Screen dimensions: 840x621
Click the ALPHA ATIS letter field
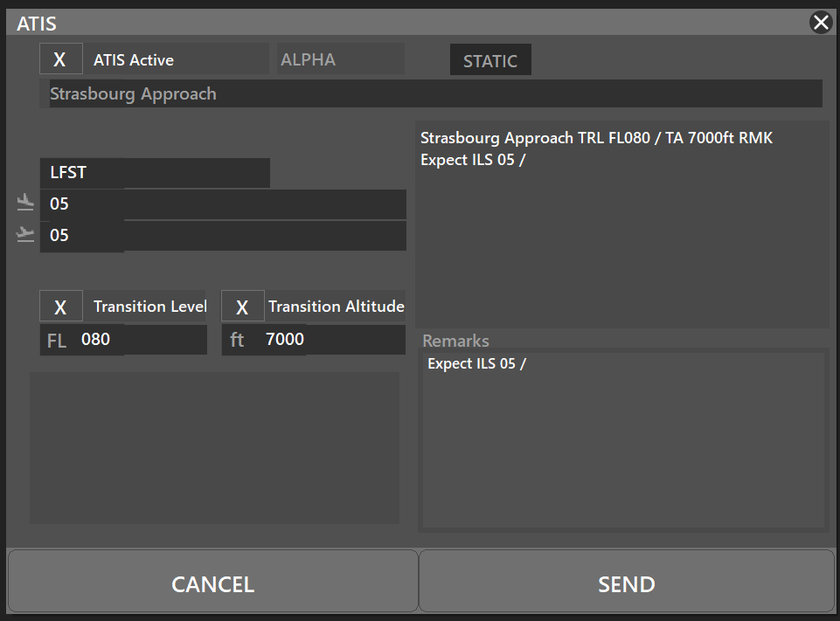click(341, 59)
